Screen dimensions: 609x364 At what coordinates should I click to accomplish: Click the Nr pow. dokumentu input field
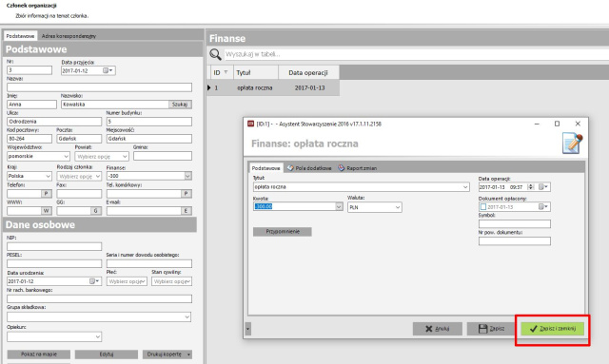pyautogui.click(x=514, y=241)
